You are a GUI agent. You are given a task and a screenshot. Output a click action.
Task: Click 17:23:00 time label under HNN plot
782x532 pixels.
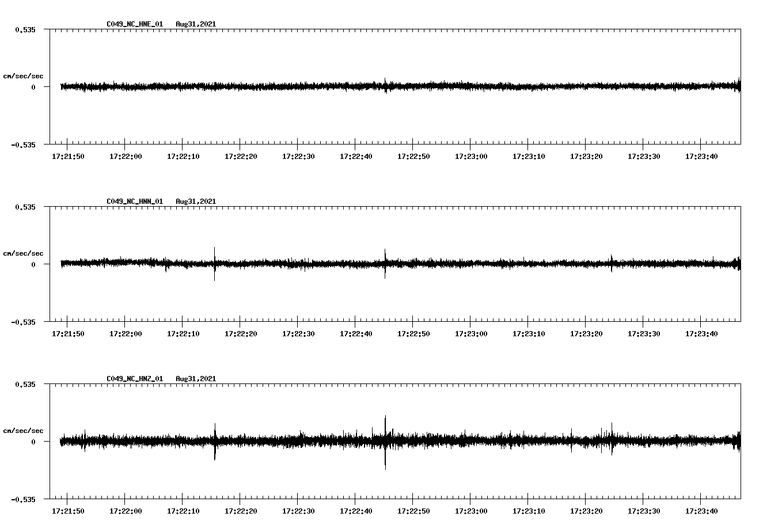tap(471, 333)
